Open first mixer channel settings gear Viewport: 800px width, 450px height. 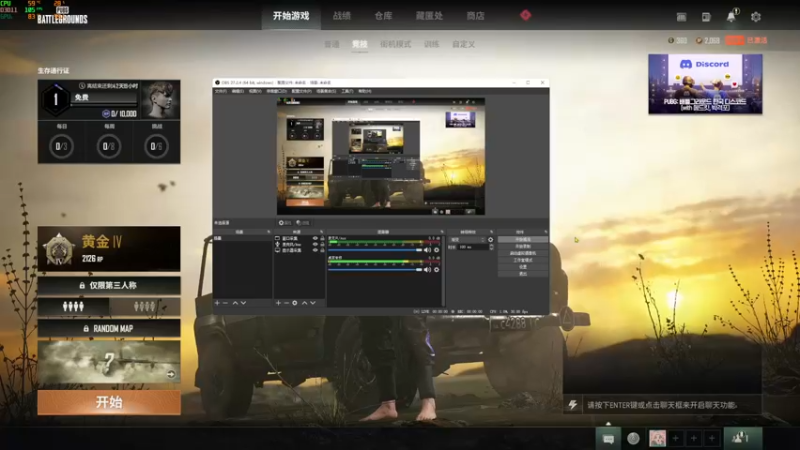tap(437, 250)
